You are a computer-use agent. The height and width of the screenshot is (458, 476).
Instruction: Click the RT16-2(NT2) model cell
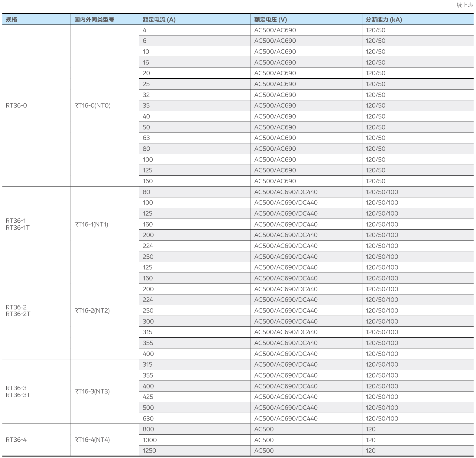(92, 311)
